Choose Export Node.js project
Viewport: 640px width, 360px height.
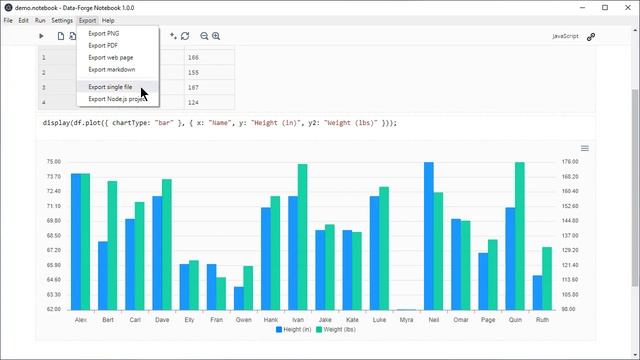click(118, 99)
